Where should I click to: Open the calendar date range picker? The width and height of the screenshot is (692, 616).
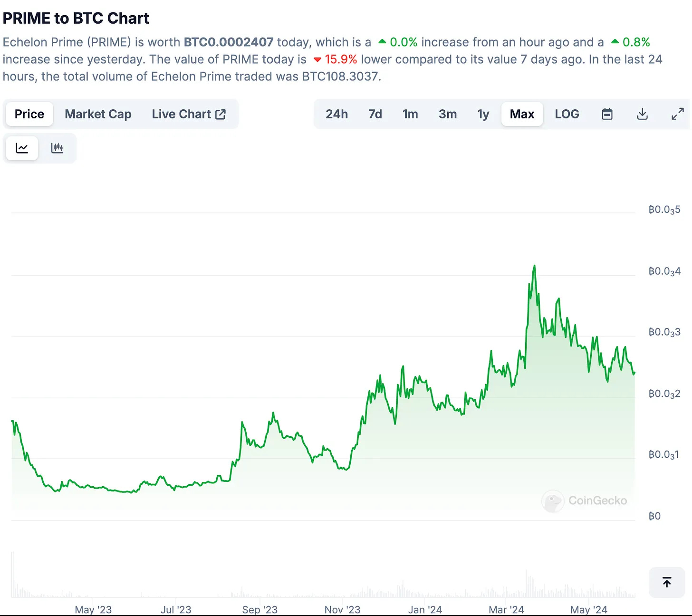[x=607, y=114]
